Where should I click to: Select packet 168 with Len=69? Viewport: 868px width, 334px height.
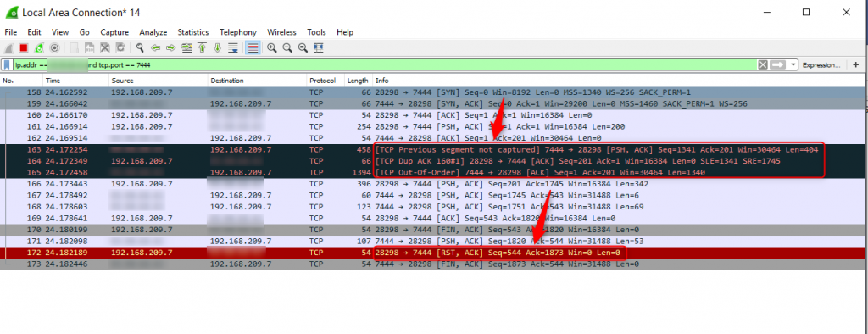[x=434, y=207]
